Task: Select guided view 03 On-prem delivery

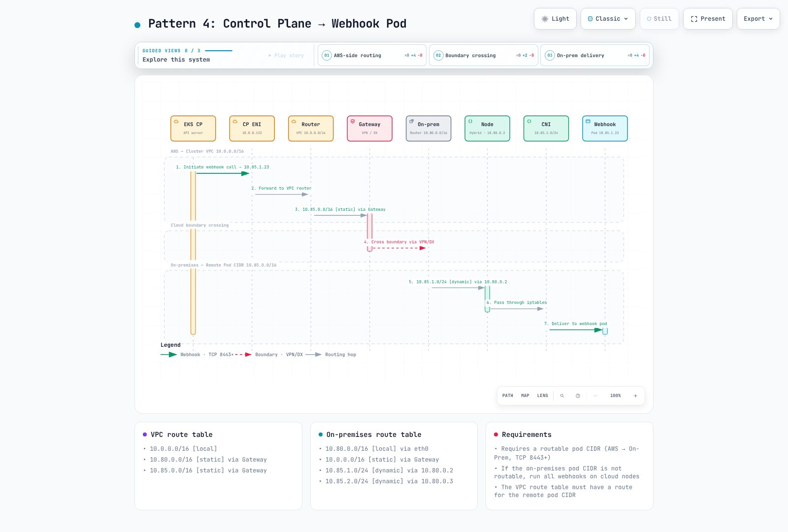Action: coord(595,55)
